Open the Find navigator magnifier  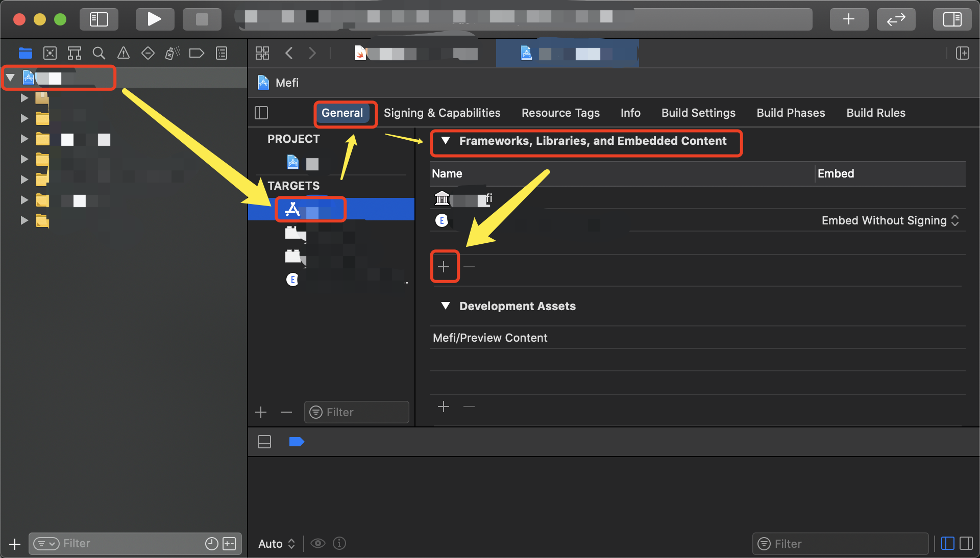[99, 53]
